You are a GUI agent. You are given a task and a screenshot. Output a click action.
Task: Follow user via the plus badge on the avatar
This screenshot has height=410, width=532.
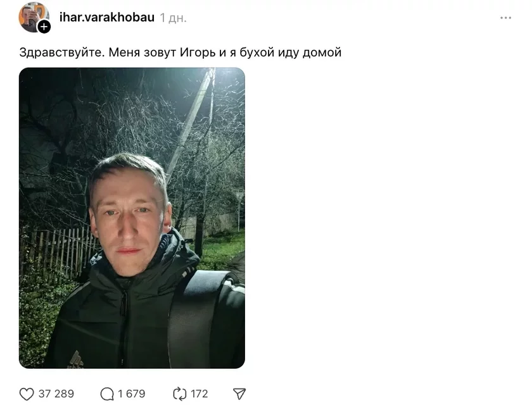pos(44,27)
